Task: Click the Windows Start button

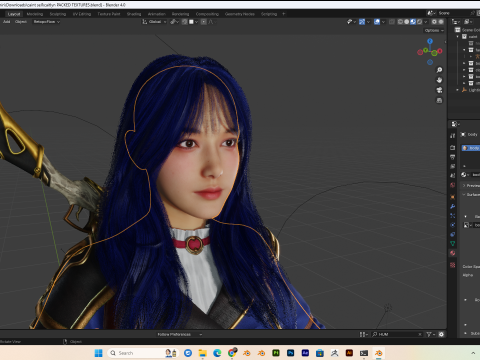Action: 98,353
